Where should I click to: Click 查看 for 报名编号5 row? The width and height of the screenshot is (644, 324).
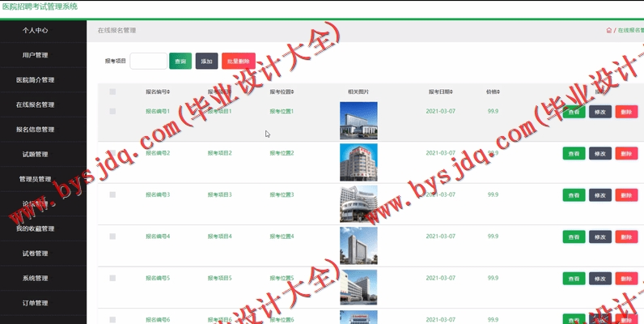(574, 279)
